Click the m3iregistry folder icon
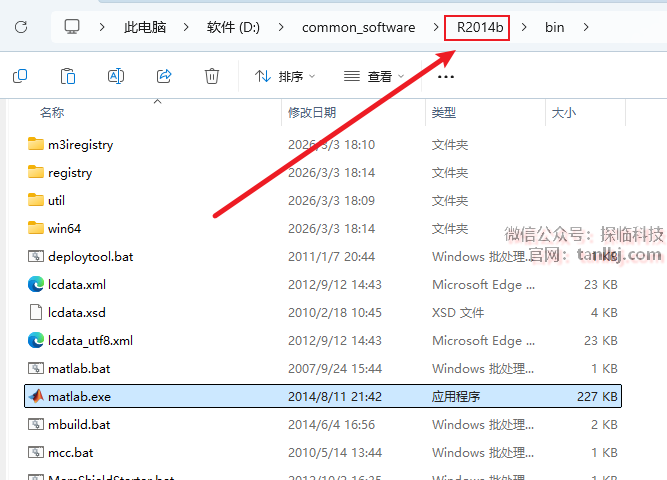The image size is (667, 480). (36, 144)
